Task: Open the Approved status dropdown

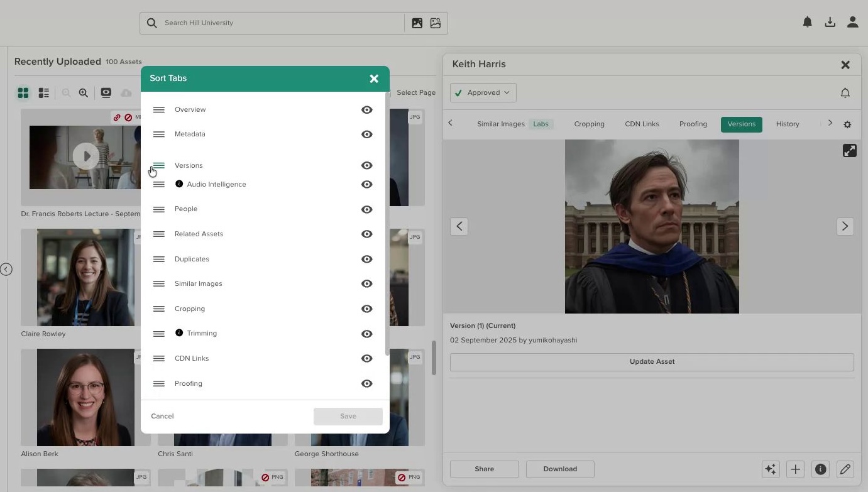Action: tap(483, 93)
